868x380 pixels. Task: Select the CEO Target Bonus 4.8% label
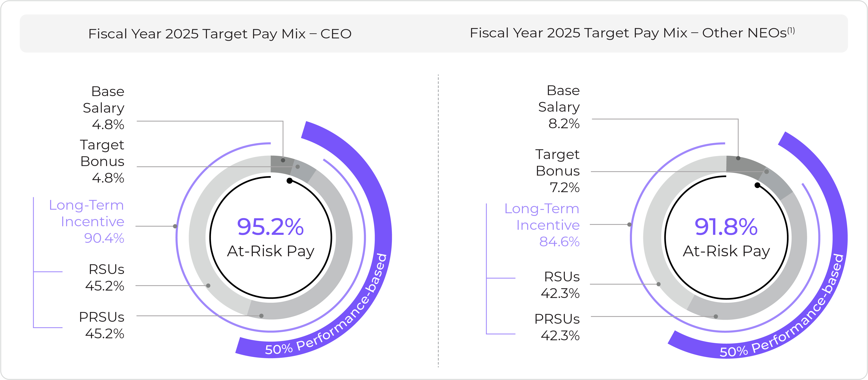click(102, 161)
